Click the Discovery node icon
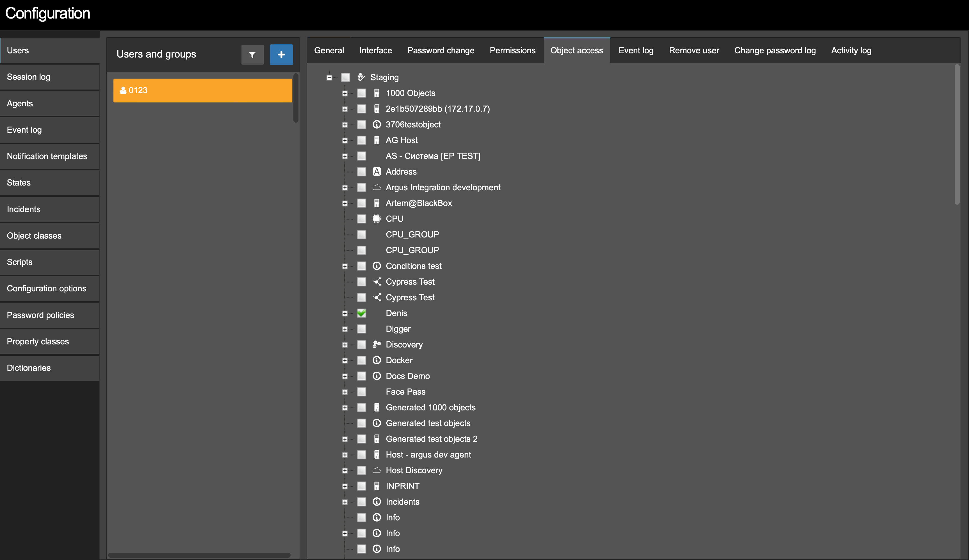 (x=377, y=344)
